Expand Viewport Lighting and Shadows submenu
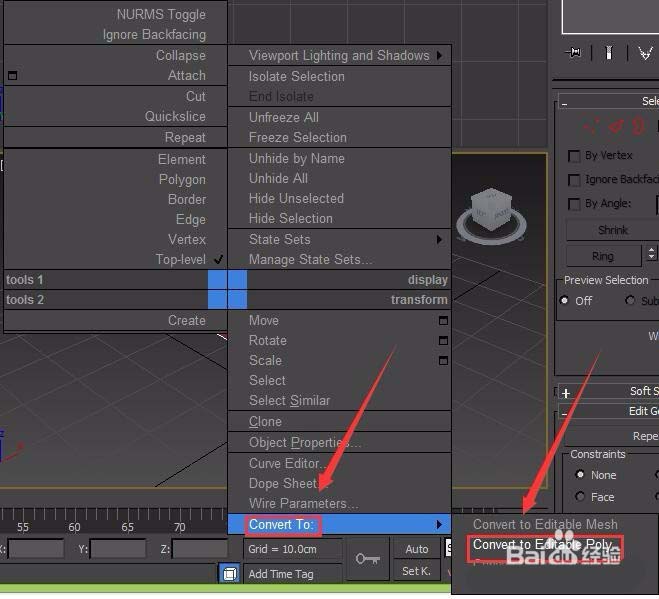The height and width of the screenshot is (599, 659). click(x=440, y=55)
